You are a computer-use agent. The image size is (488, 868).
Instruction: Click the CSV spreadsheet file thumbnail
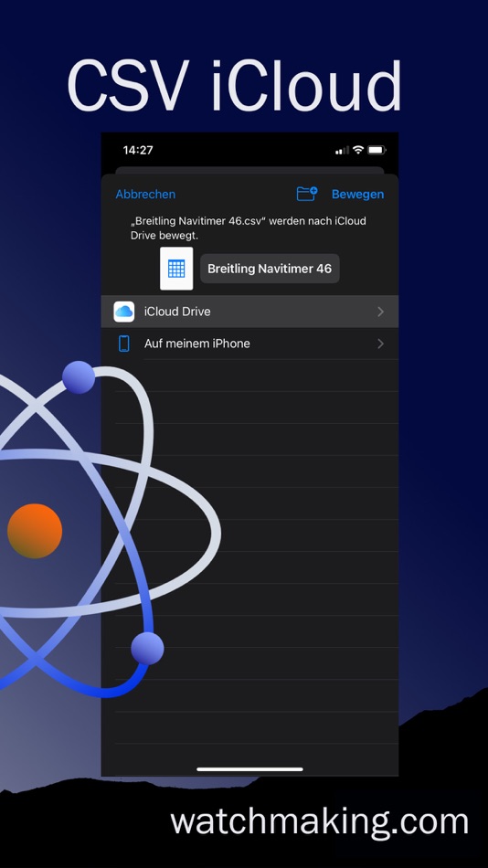(176, 269)
